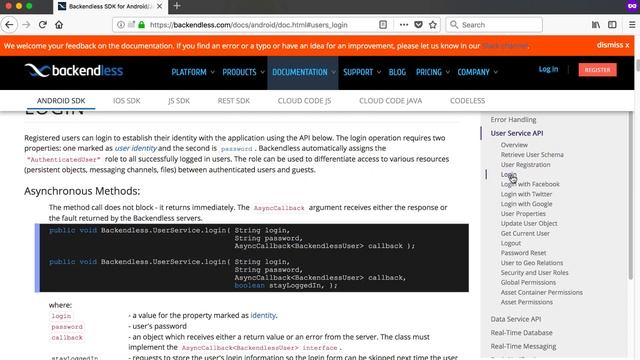The image size is (640, 360).
Task: Open the Blog menu item
Action: (x=397, y=72)
